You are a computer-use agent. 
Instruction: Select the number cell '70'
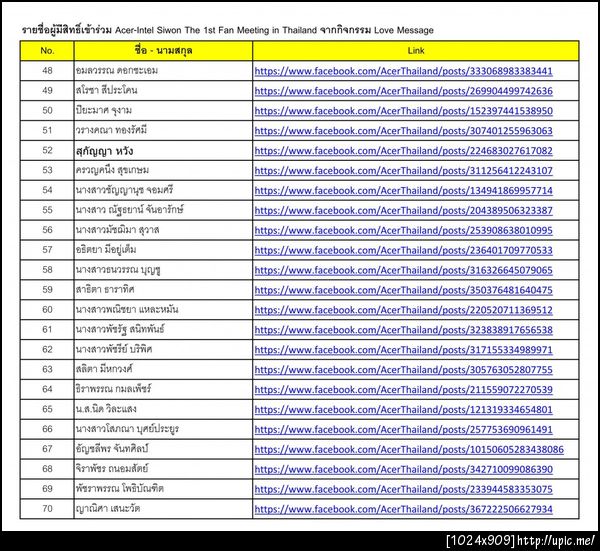(x=47, y=508)
